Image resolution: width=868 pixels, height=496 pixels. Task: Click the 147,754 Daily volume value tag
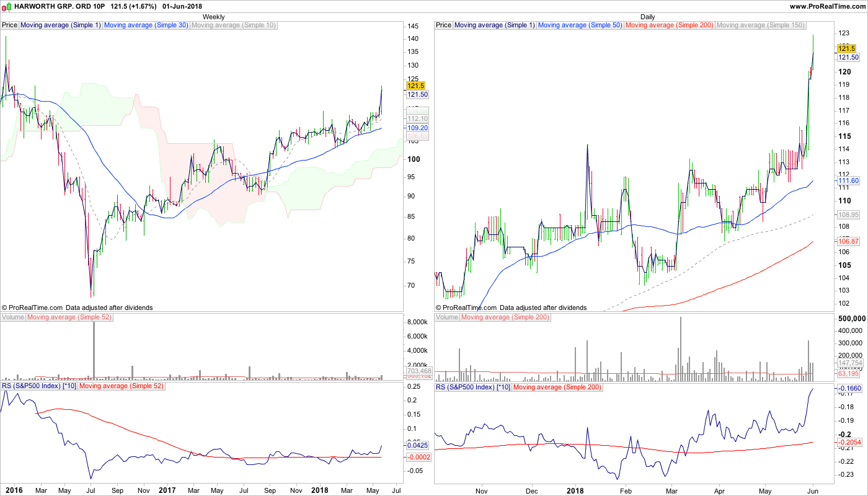coord(851,363)
